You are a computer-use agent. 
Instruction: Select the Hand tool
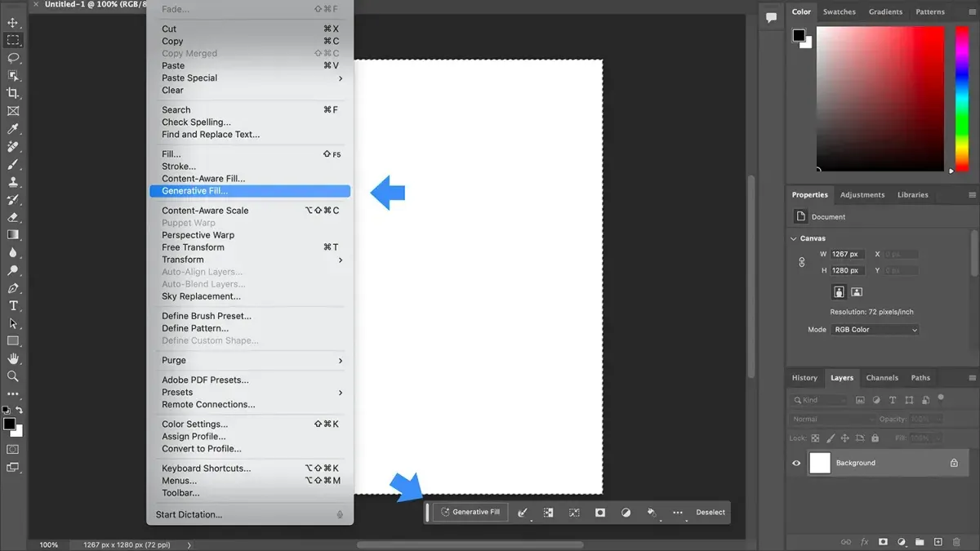[x=13, y=358]
